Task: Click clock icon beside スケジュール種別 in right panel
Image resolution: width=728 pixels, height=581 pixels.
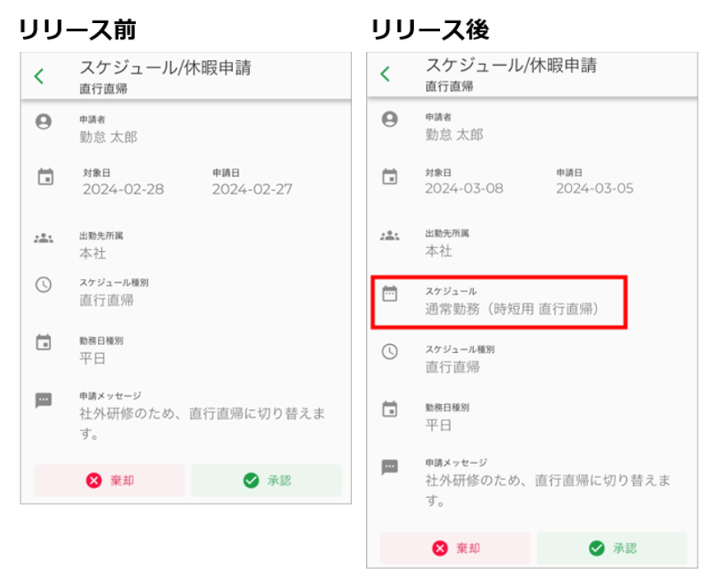Action: pyautogui.click(x=390, y=351)
